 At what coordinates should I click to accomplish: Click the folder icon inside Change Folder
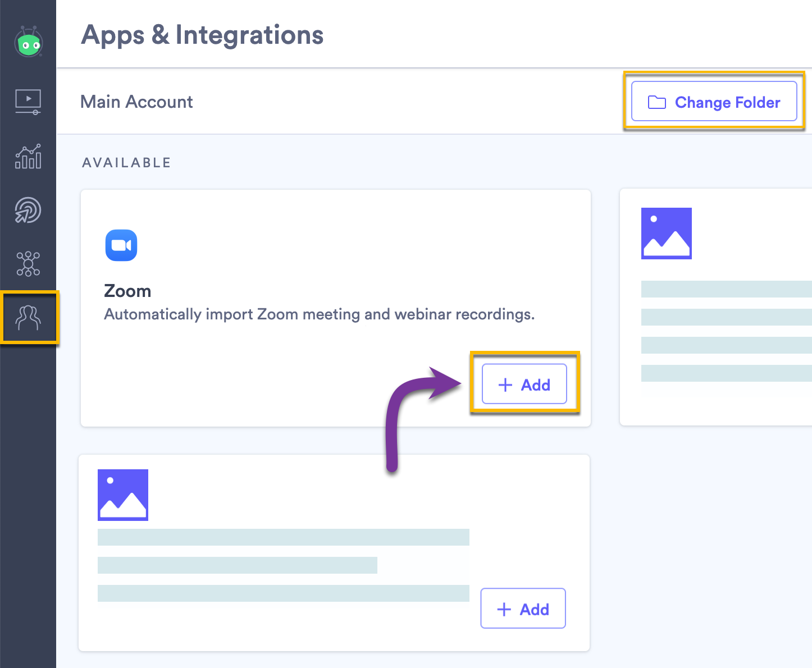pos(656,102)
